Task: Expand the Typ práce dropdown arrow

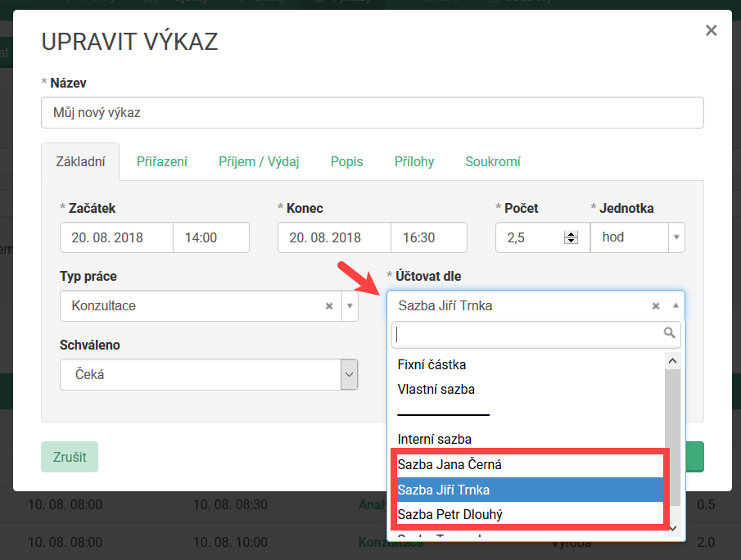Action: pyautogui.click(x=350, y=306)
